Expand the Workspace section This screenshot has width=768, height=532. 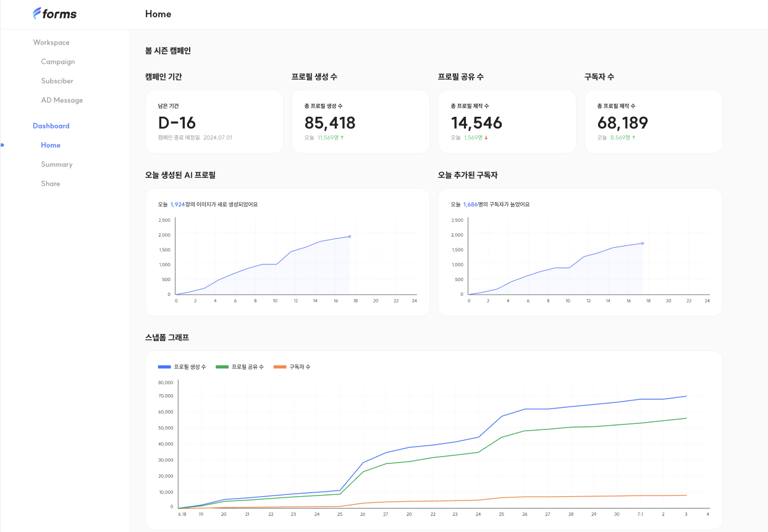pos(51,43)
